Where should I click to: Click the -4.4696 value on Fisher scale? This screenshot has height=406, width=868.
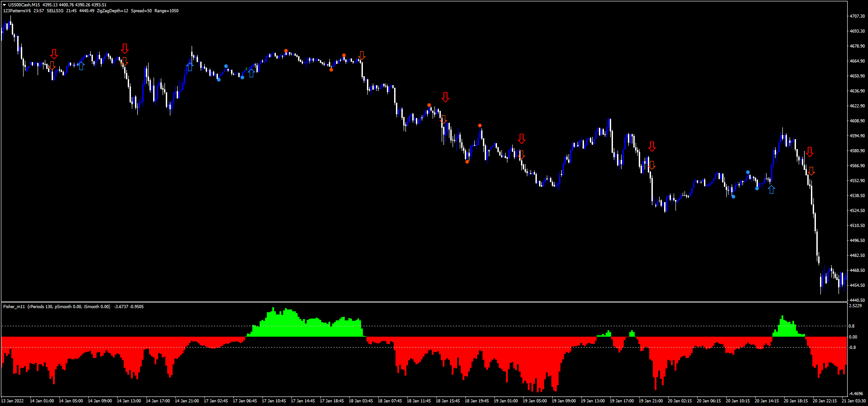[856, 393]
